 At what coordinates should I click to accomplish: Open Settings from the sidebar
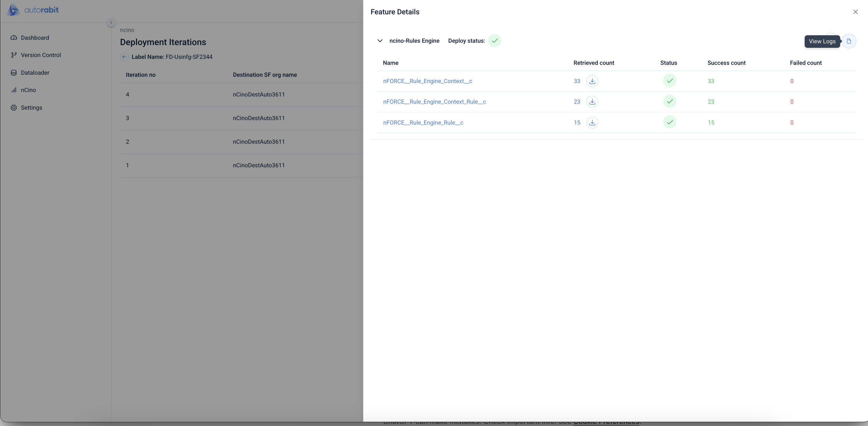pyautogui.click(x=31, y=108)
